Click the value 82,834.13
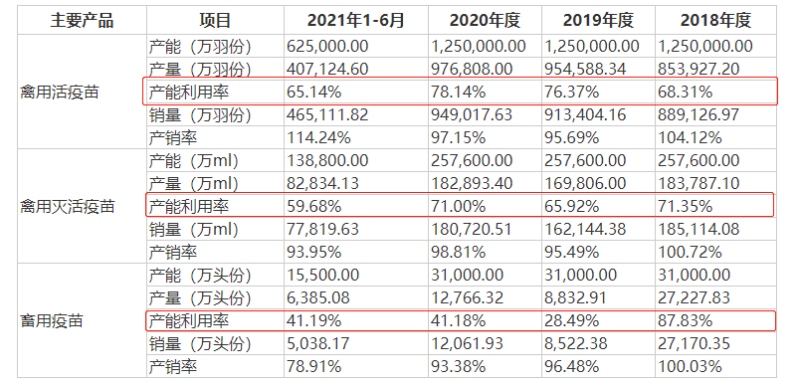Screen dimensions: 800x385 click(x=322, y=184)
